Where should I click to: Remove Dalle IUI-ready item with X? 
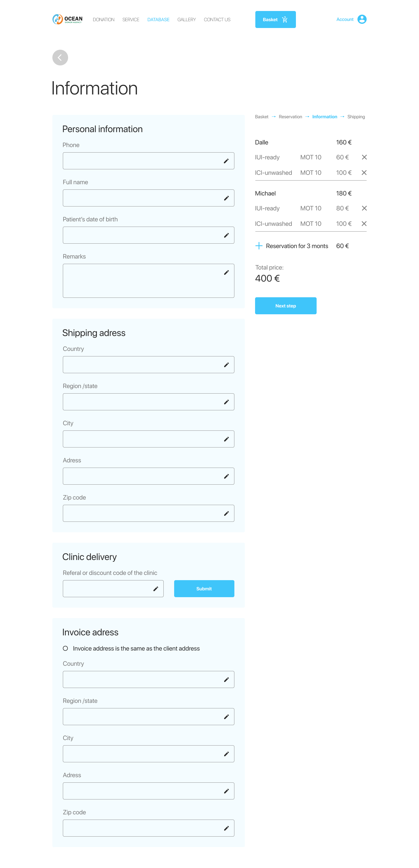click(364, 157)
